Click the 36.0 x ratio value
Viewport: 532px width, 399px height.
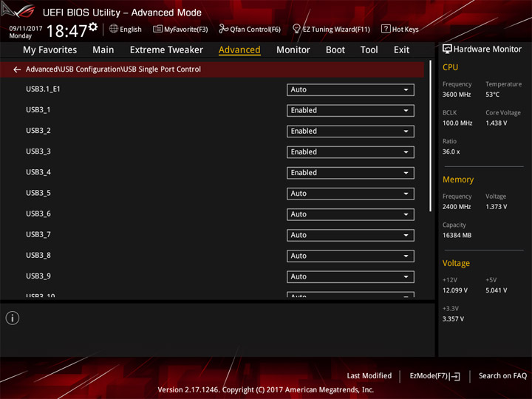pyautogui.click(x=451, y=151)
